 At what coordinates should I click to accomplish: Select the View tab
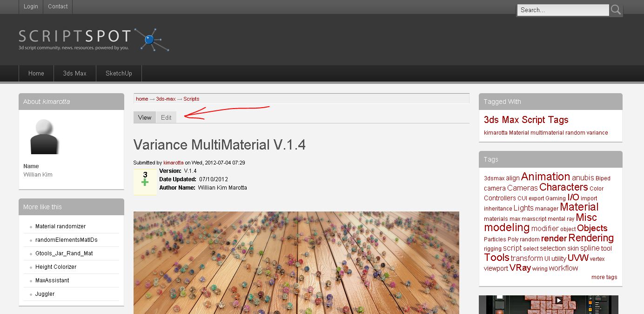pyautogui.click(x=145, y=117)
